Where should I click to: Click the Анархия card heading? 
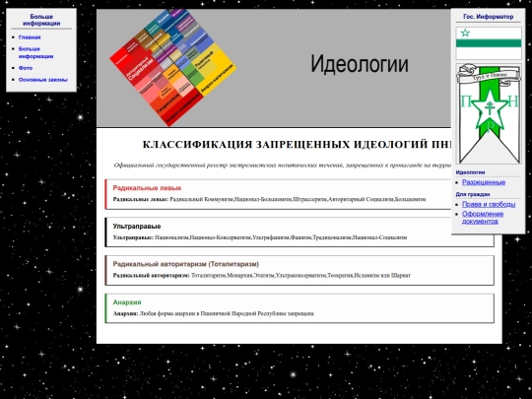point(127,302)
